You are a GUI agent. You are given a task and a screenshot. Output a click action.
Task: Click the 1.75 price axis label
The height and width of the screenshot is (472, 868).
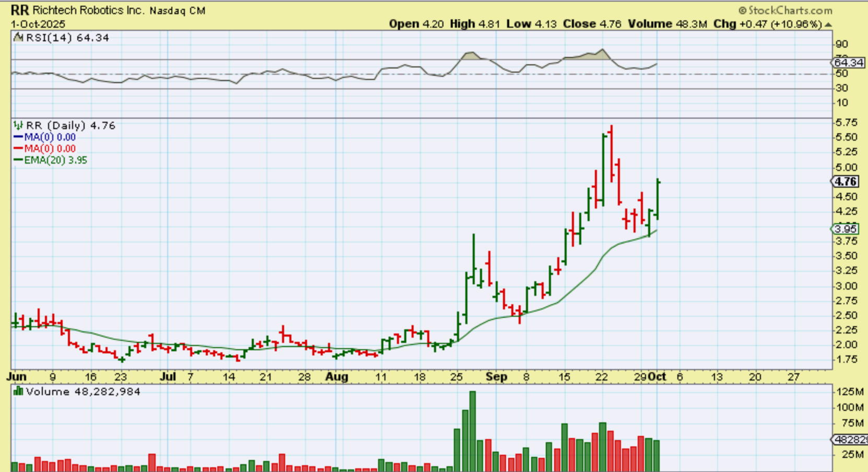click(846, 360)
